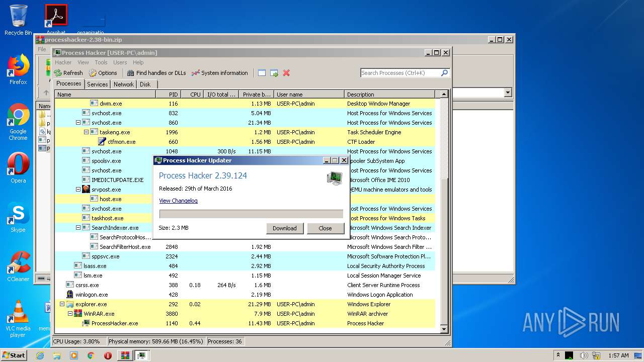
Task: Click the Physical memory status entry
Action: tap(155, 341)
